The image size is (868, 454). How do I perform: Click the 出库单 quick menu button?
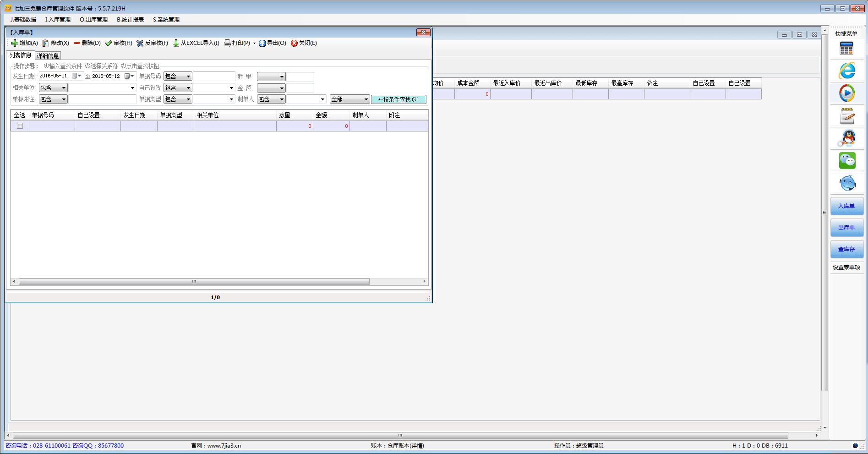pyautogui.click(x=846, y=228)
